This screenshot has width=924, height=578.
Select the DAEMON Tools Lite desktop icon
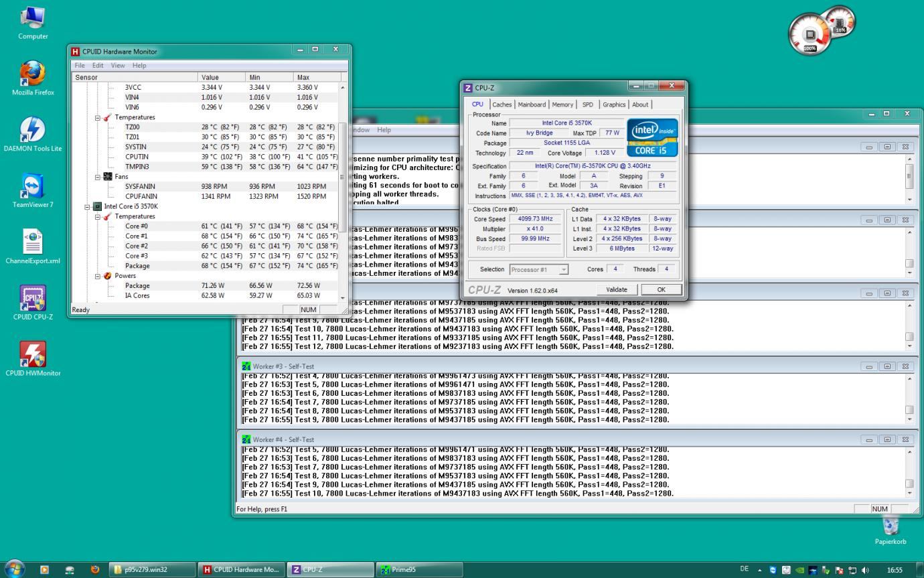coord(33,133)
